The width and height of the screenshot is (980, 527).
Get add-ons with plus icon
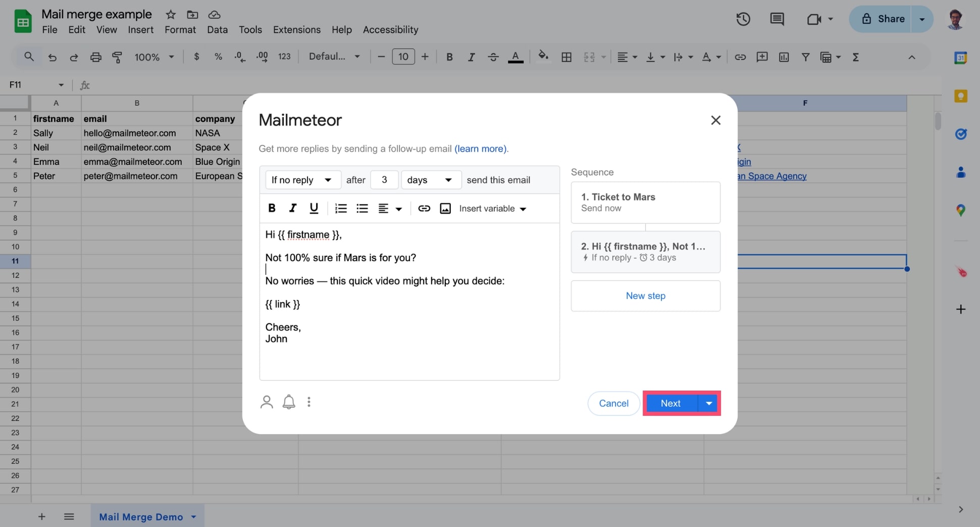(x=961, y=309)
